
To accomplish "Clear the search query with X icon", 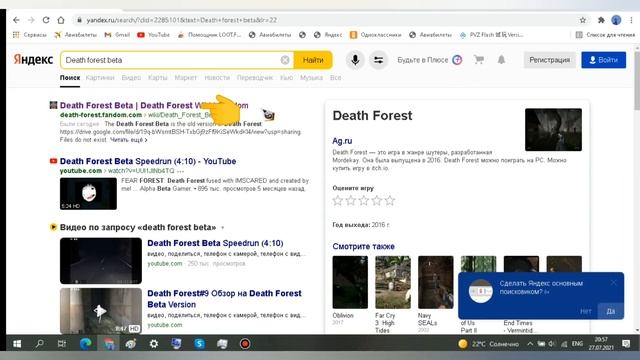I will pyautogui.click(x=285, y=60).
